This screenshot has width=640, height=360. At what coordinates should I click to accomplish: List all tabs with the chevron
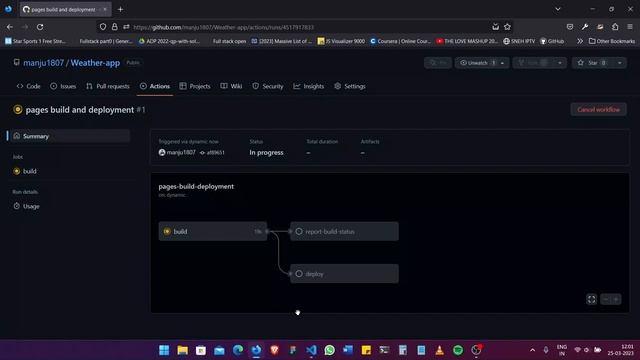click(558, 9)
